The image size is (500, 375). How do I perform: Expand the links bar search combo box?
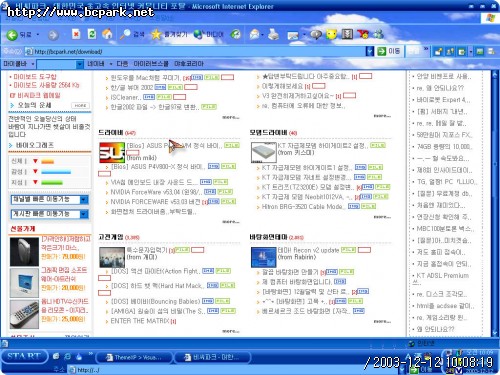(80, 64)
